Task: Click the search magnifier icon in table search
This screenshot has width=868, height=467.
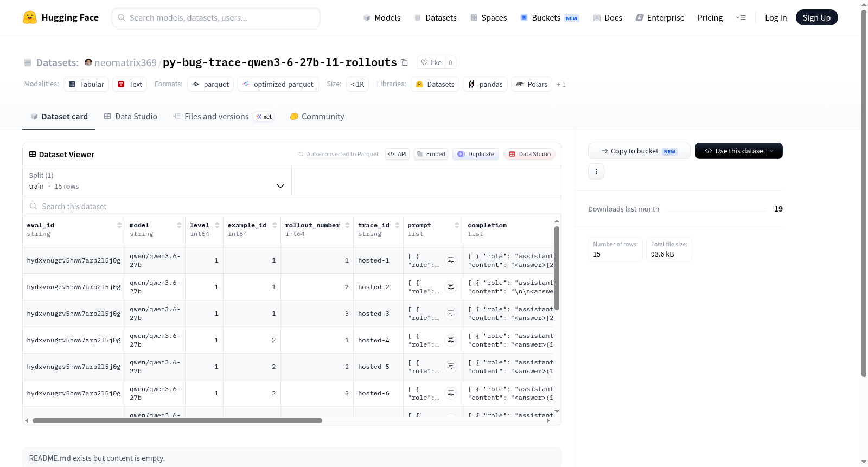Action: coord(34,206)
